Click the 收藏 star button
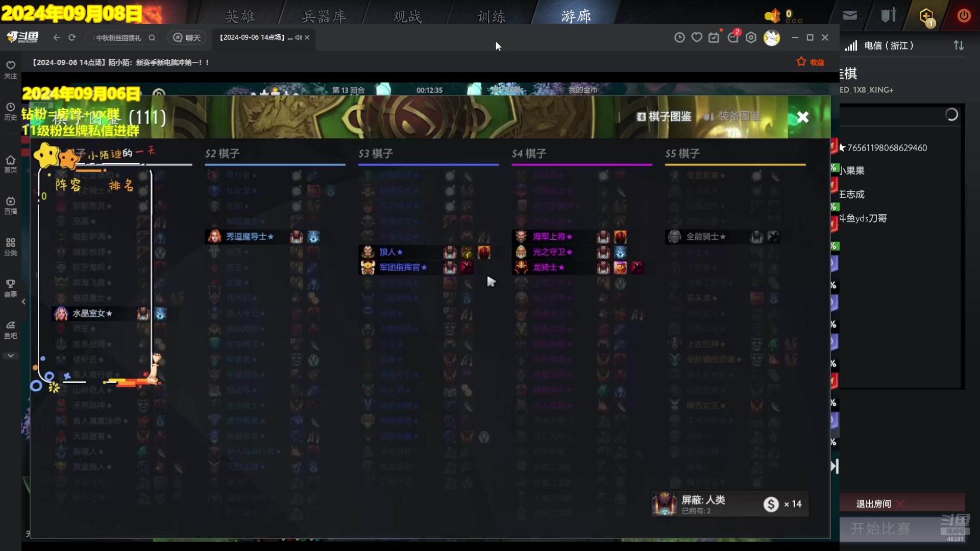 pyautogui.click(x=811, y=62)
